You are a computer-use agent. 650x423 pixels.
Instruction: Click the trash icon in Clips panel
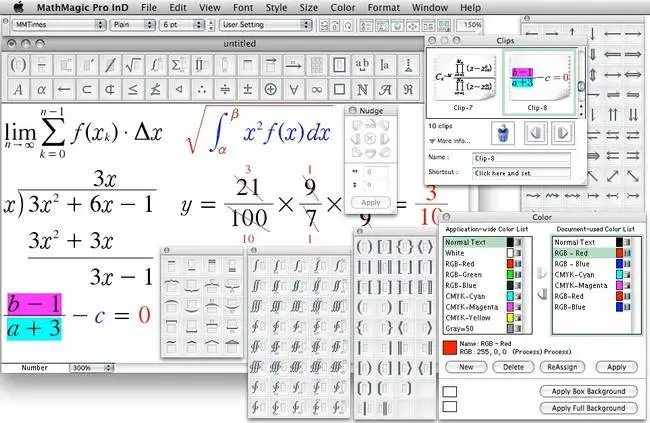pyautogui.click(x=503, y=133)
